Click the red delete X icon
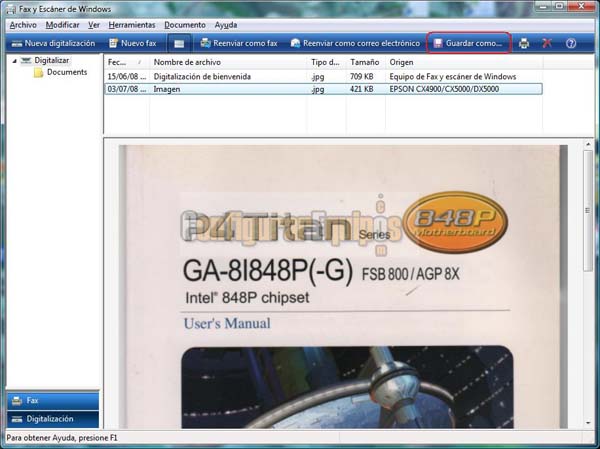Screen dimensions: 600x449 tap(547, 43)
